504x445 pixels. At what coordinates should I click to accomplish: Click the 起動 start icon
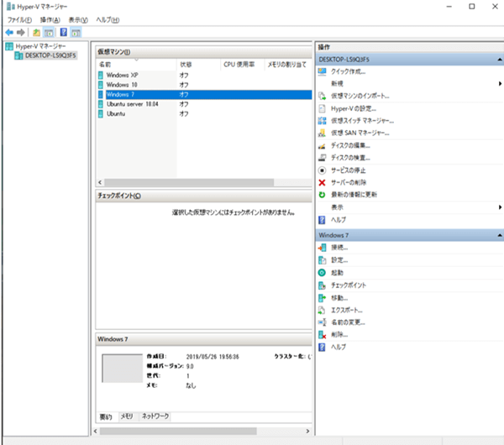point(322,273)
